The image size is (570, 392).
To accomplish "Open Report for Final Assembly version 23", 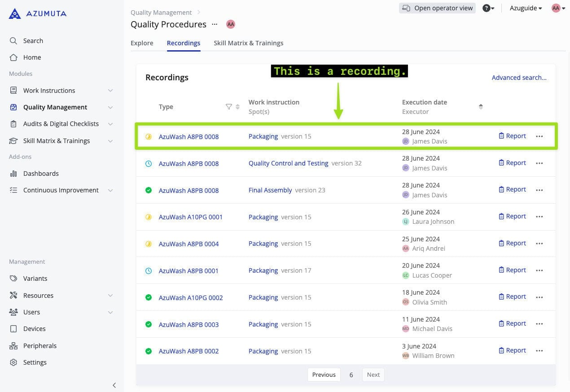I will pos(512,190).
